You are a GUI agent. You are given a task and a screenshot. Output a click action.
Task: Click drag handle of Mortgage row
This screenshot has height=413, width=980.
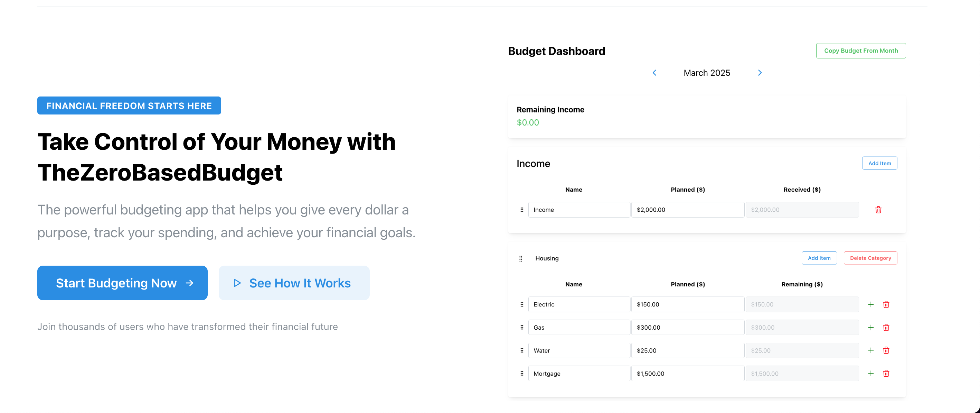coord(521,374)
